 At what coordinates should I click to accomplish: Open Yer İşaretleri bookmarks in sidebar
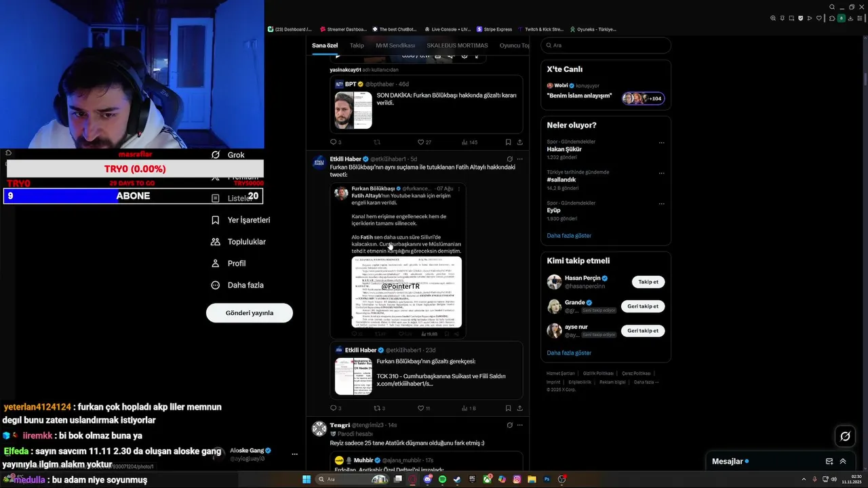tap(241, 220)
